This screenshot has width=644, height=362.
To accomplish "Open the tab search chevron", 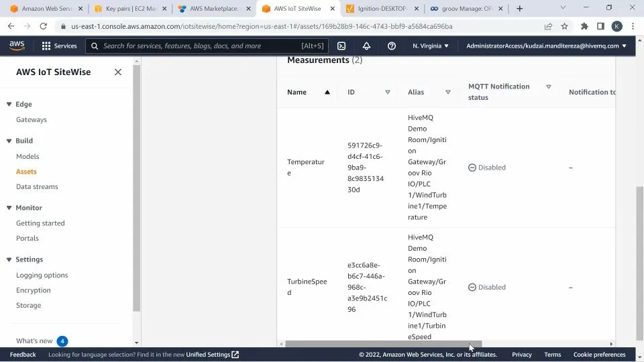I will point(563,7).
